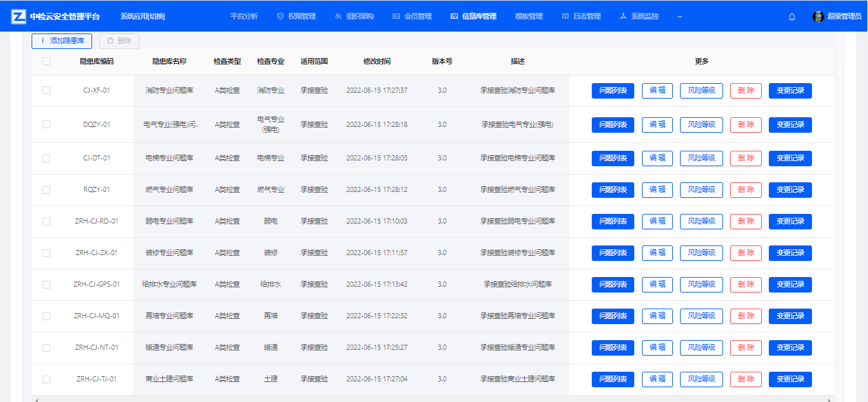868x402 pixels.
Task: Click 风险等级 for the RQZY-01 row
Action: coord(701,190)
